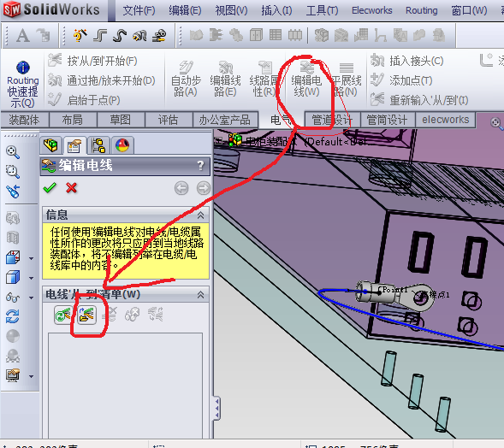
Task: Click 通过拖/放来开始(D) command
Action: (x=102, y=80)
